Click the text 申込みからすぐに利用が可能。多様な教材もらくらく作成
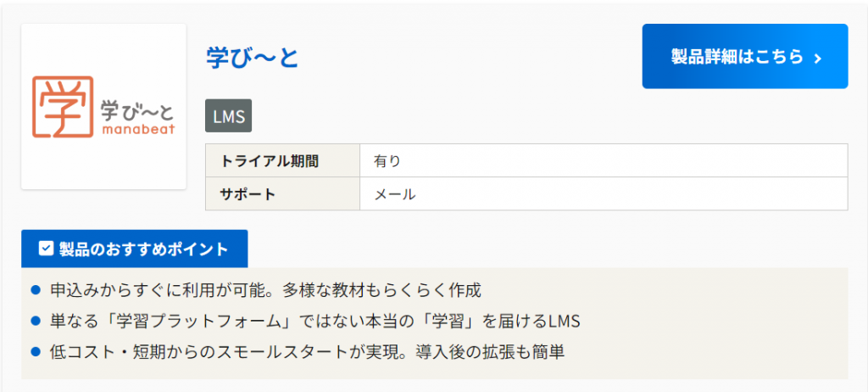Image resolution: width=868 pixels, height=392 pixels. [265, 290]
